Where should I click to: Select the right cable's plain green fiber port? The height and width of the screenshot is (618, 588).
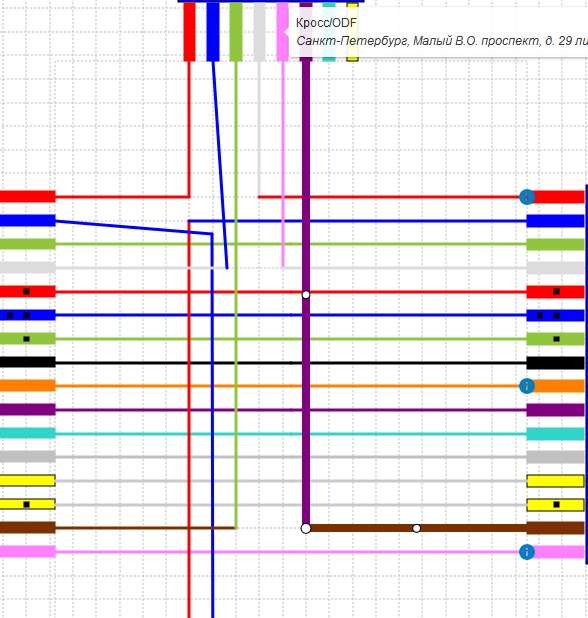click(x=556, y=244)
